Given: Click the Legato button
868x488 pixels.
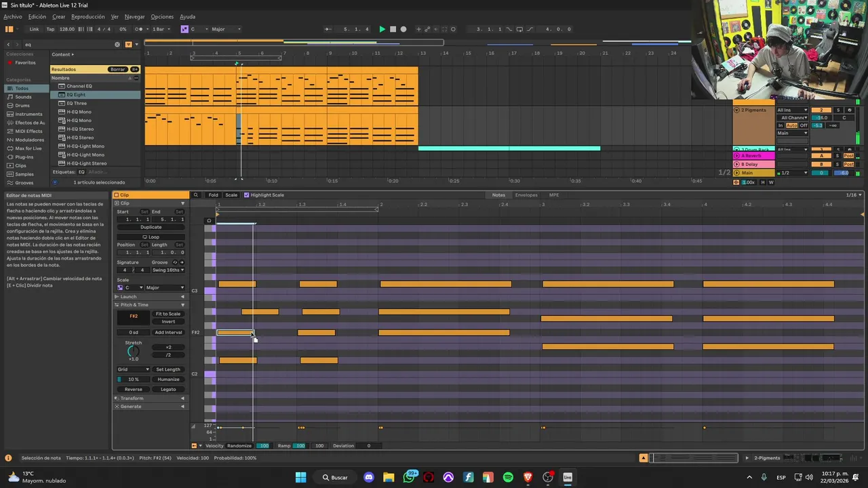Looking at the screenshot, I should (x=168, y=389).
